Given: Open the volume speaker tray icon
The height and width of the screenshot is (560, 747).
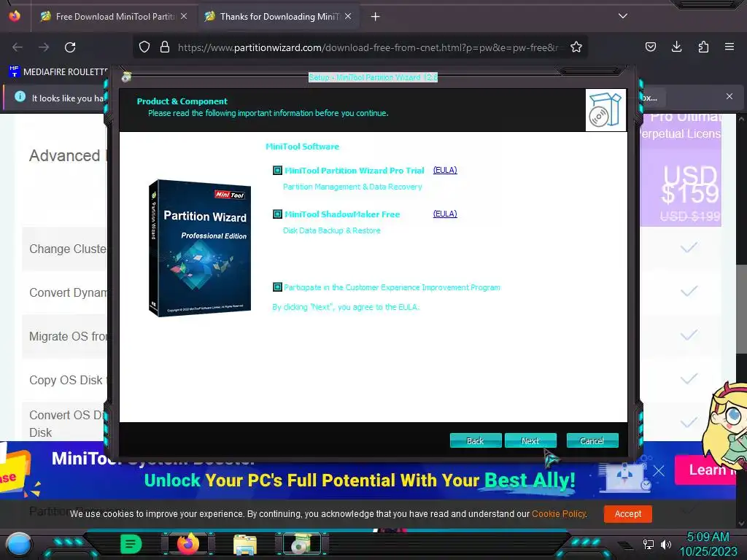Looking at the screenshot, I should [x=665, y=544].
